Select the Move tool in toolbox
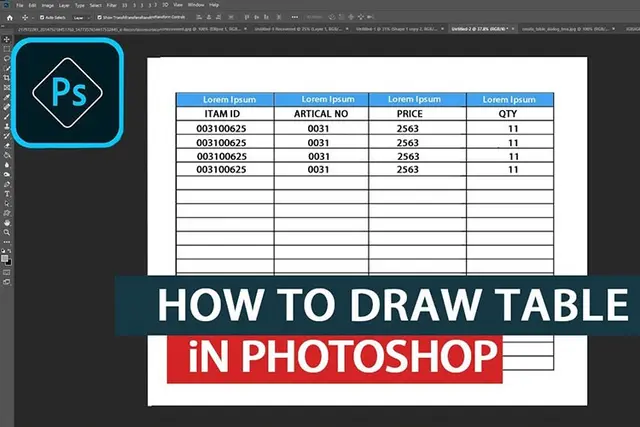This screenshot has height=427, width=640. click(7, 40)
